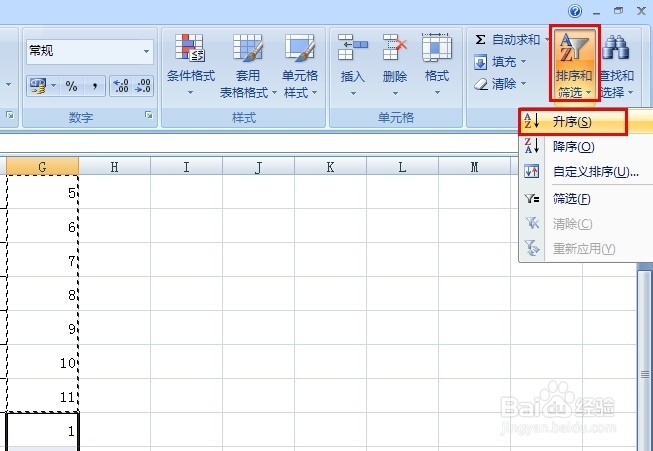Click cell in column G containing 5

[42, 192]
